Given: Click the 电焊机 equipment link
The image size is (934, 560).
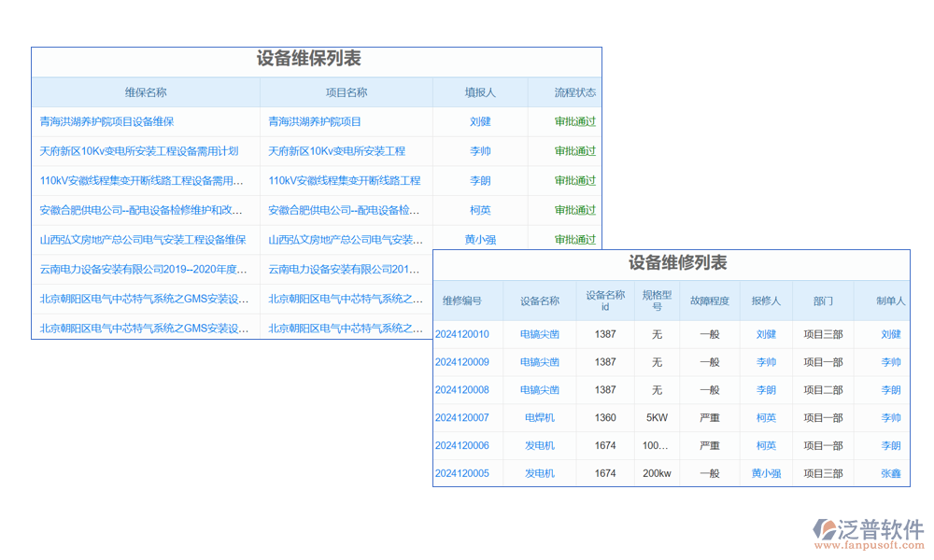Looking at the screenshot, I should point(539,417).
